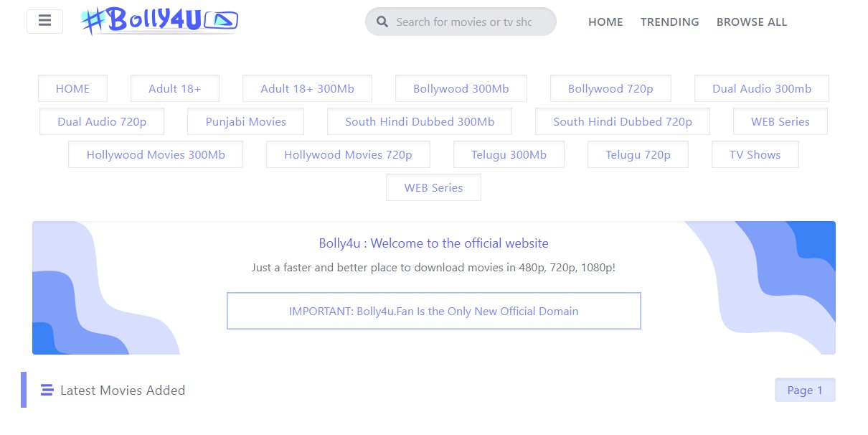Open South Hindi Dubbed 720p
Viewport: 868px width, 435px height.
click(x=623, y=121)
